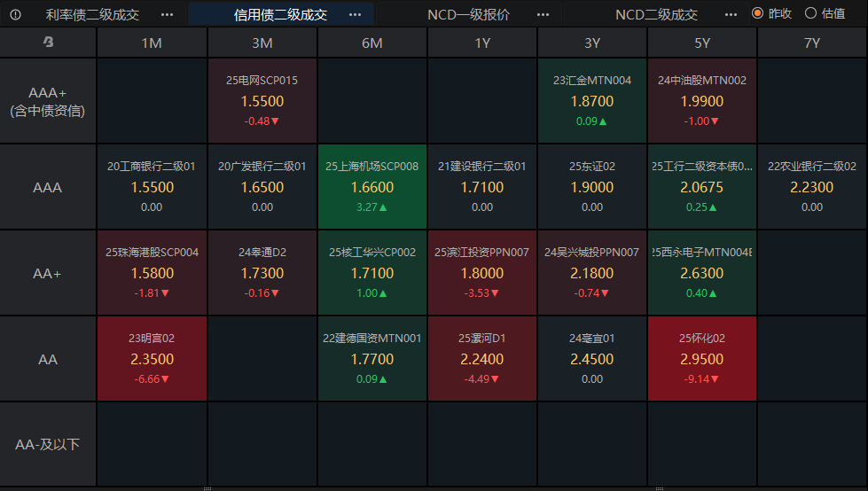This screenshot has height=491, width=868.
Task: Open the 24奉通D2 cell
Action: (x=262, y=273)
